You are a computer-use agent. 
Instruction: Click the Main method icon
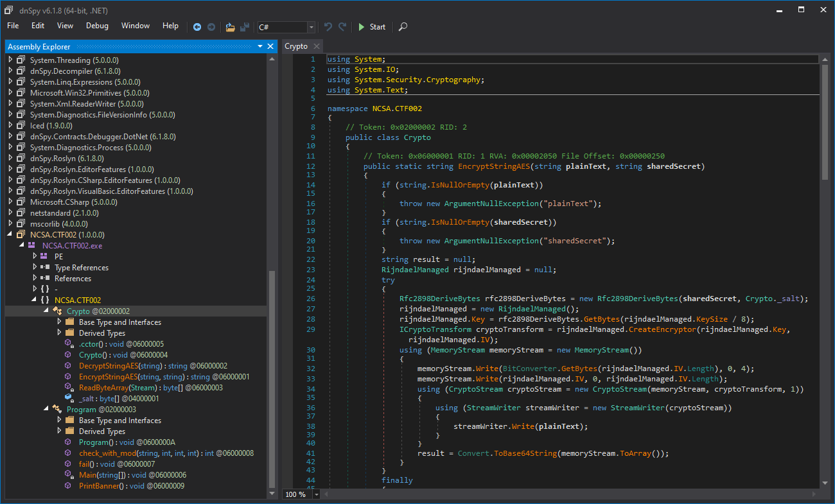tap(69, 474)
